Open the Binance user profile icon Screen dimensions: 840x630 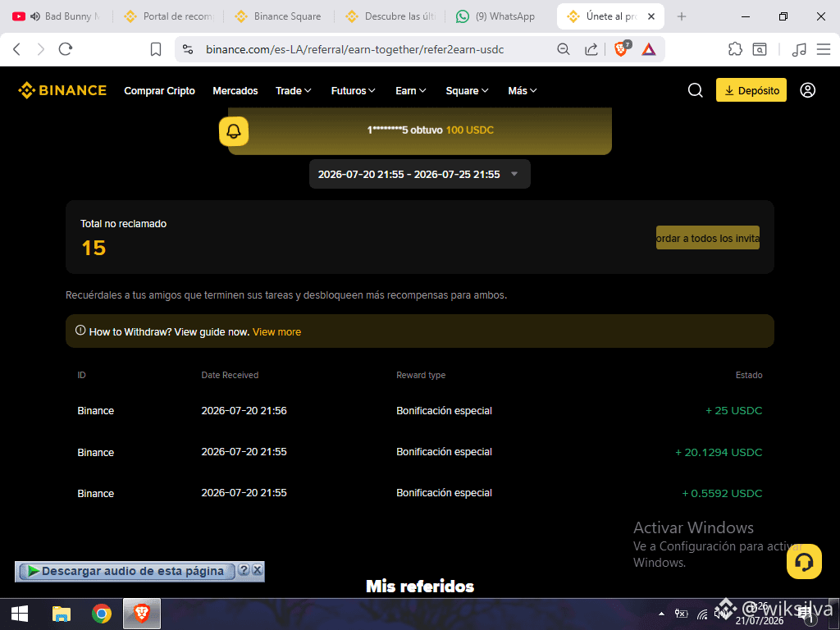tap(808, 90)
